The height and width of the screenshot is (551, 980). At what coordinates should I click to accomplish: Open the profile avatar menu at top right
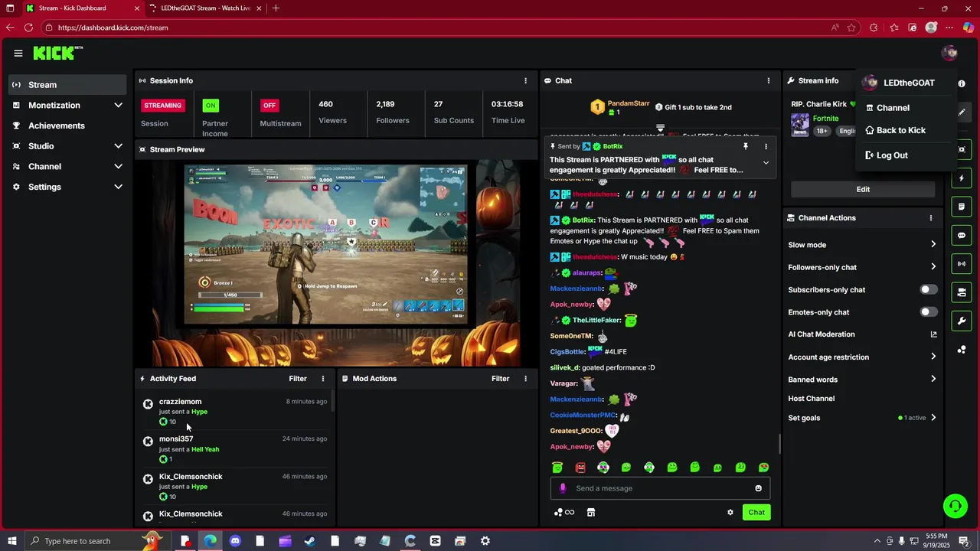949,53
